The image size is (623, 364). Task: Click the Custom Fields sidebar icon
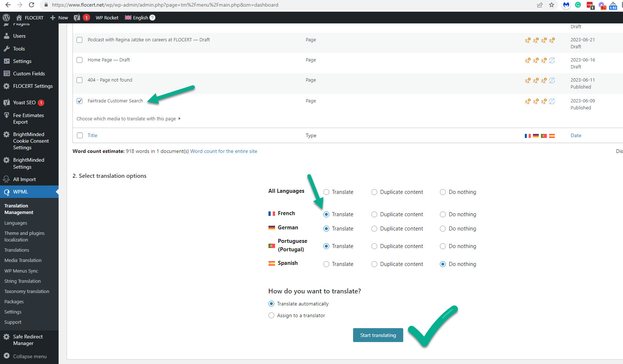7,74
